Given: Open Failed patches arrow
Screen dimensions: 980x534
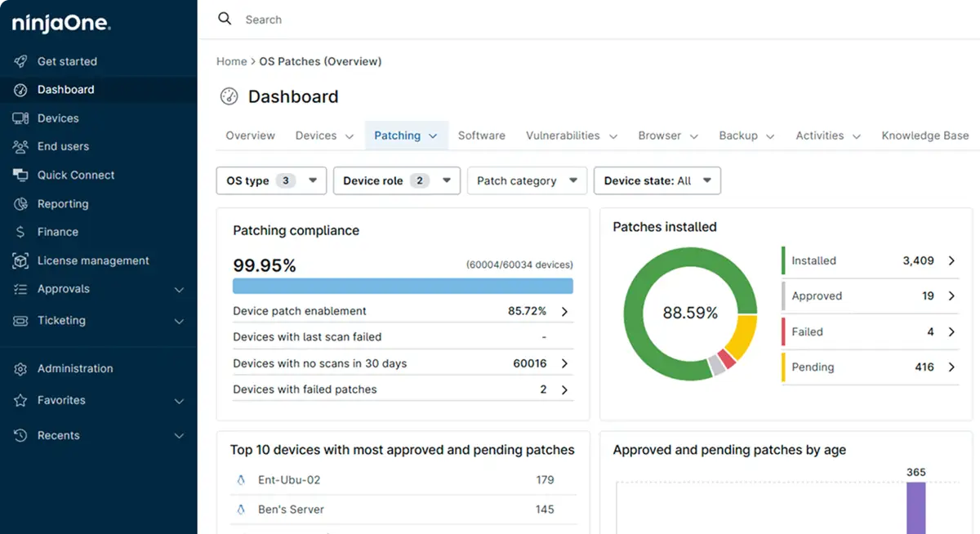Looking at the screenshot, I should pos(951,332).
